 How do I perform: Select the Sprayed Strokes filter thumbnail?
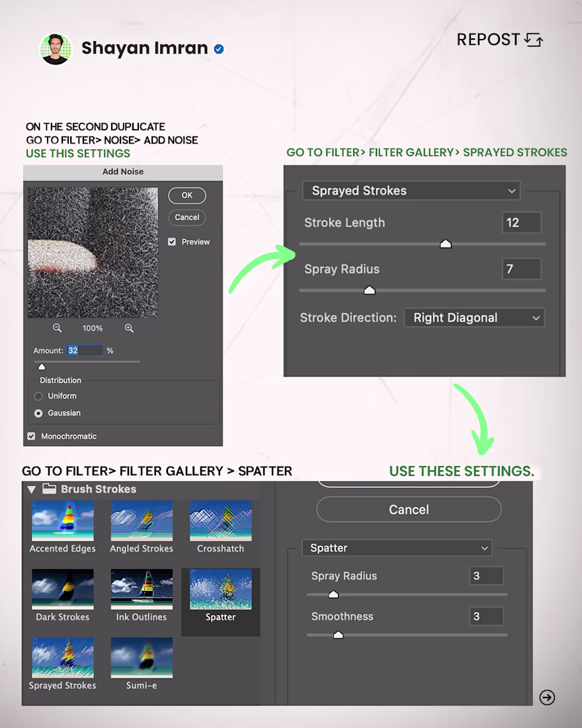pos(63,657)
